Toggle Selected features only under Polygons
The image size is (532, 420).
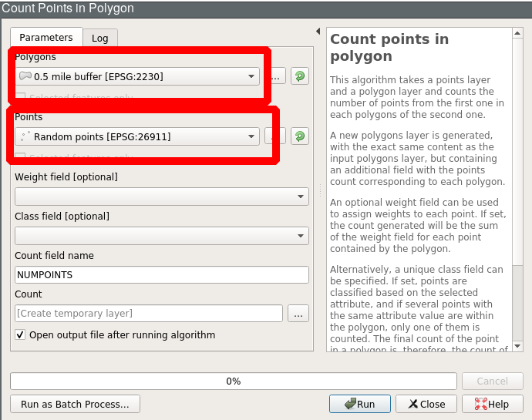click(x=21, y=98)
